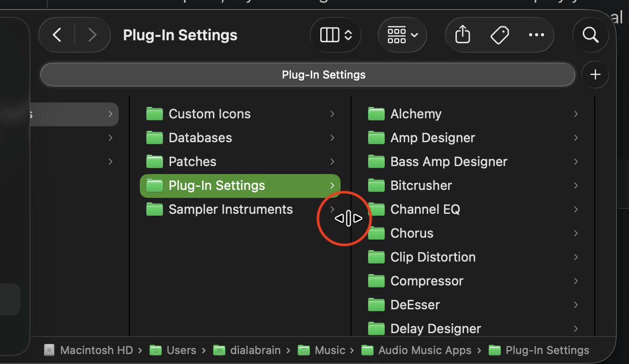
Task: Add a new tab with plus button
Action: [x=595, y=75]
